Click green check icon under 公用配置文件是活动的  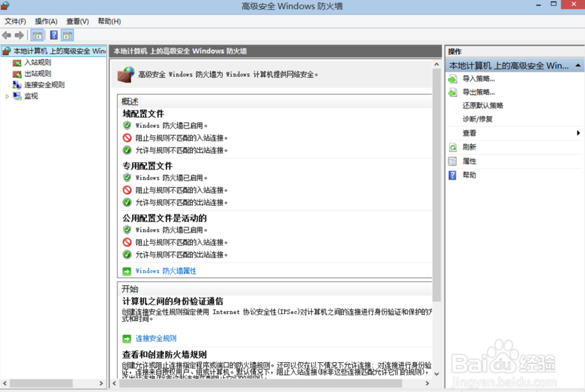127,254
